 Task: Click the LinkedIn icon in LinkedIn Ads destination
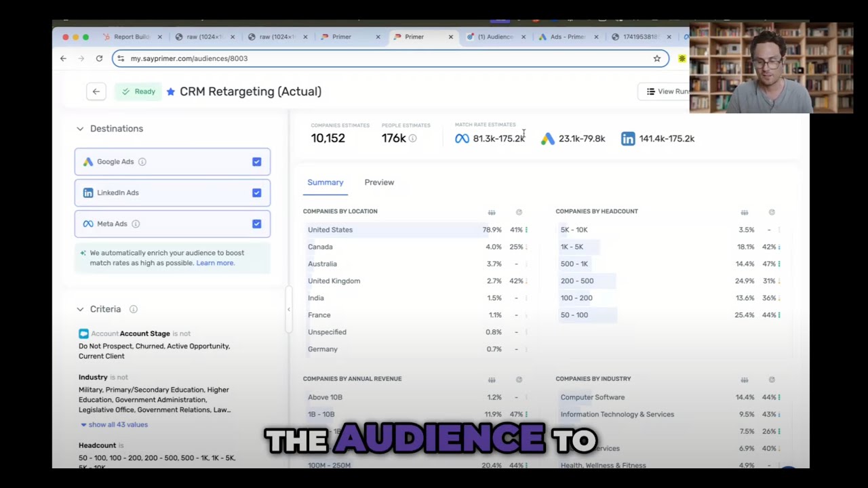tap(88, 192)
